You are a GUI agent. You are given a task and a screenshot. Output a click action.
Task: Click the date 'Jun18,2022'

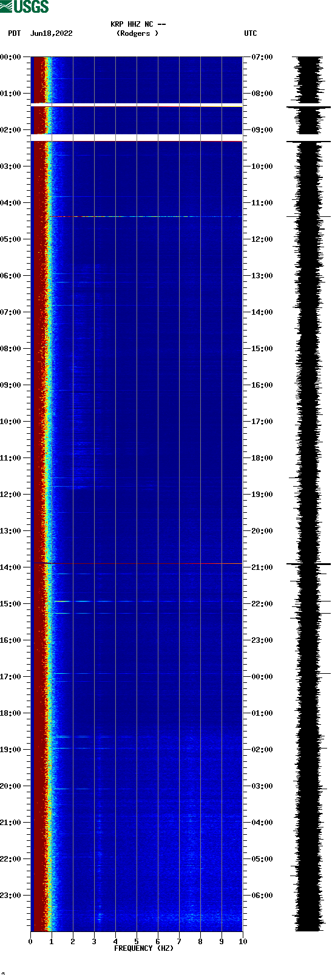coord(51,33)
